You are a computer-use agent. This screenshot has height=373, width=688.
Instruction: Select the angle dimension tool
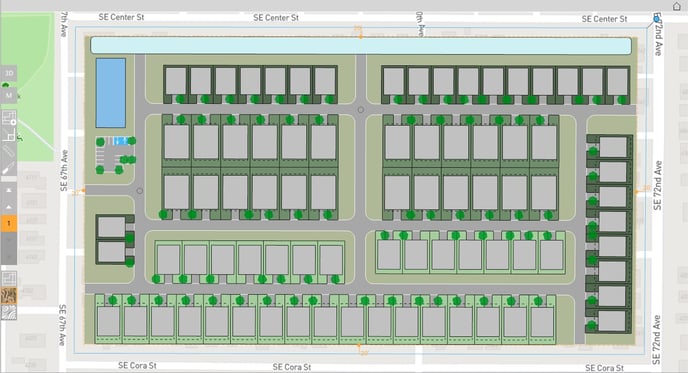[9, 135]
